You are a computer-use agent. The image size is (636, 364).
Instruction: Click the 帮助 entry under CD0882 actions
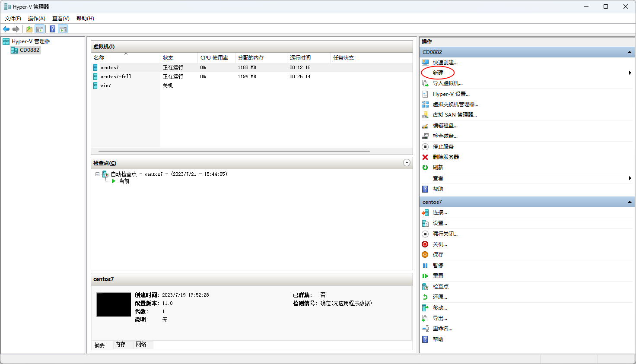438,189
